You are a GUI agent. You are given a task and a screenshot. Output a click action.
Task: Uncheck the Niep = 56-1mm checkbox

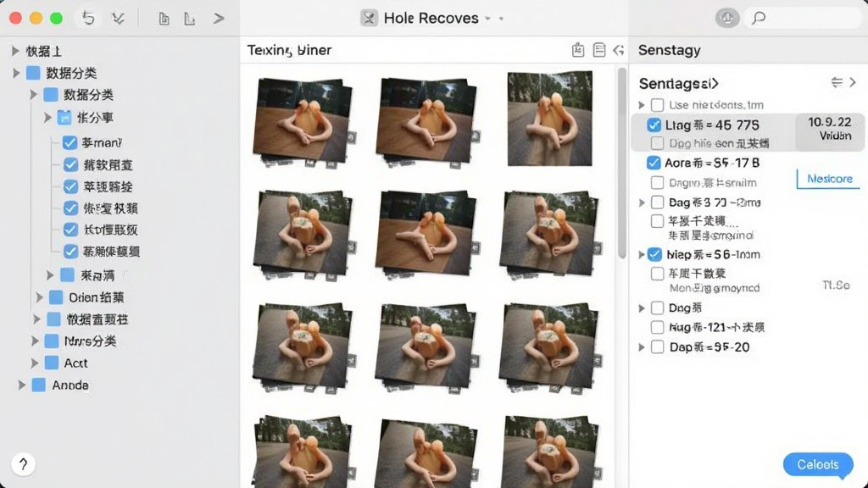click(x=654, y=254)
